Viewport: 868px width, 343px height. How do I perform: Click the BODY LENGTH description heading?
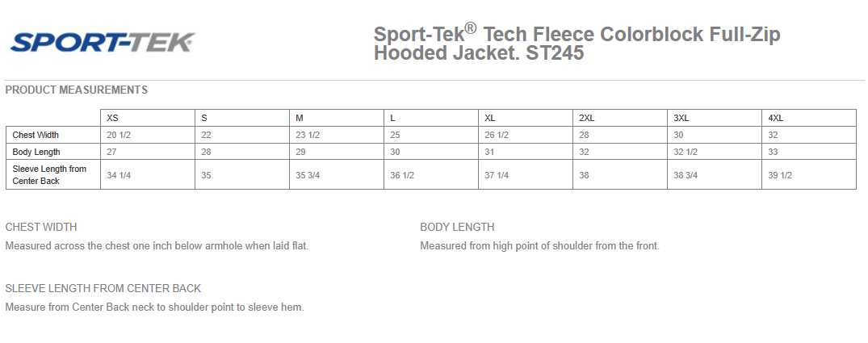[x=457, y=227]
